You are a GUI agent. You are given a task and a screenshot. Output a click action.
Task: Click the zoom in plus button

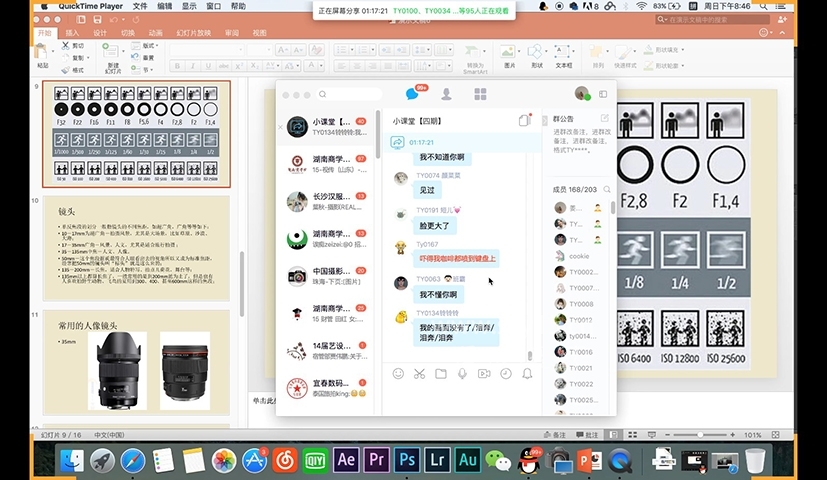(x=733, y=435)
